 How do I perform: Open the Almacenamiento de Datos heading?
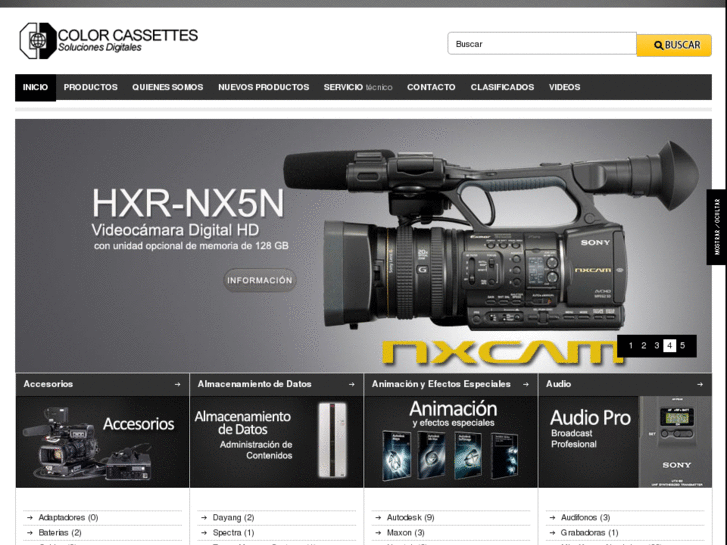point(255,384)
